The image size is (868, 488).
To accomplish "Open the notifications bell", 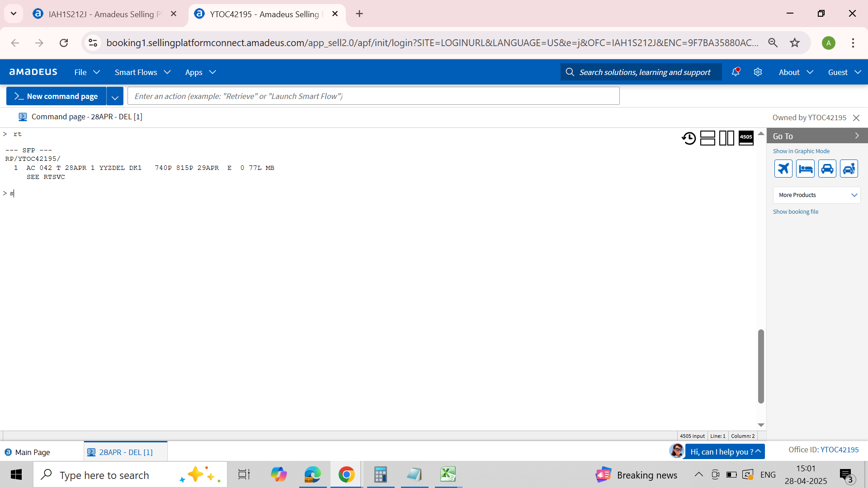I will point(736,72).
